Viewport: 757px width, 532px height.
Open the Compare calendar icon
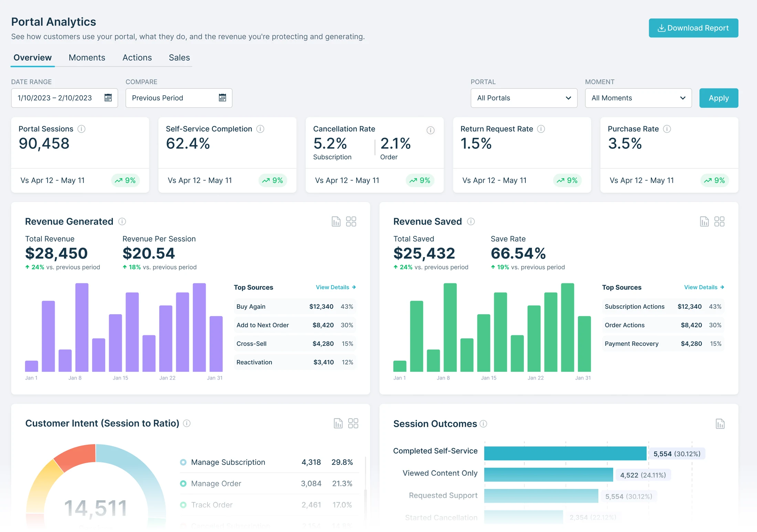(222, 98)
